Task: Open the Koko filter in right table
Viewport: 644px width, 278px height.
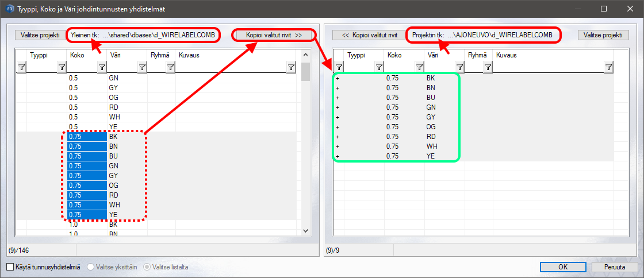Action: click(419, 67)
